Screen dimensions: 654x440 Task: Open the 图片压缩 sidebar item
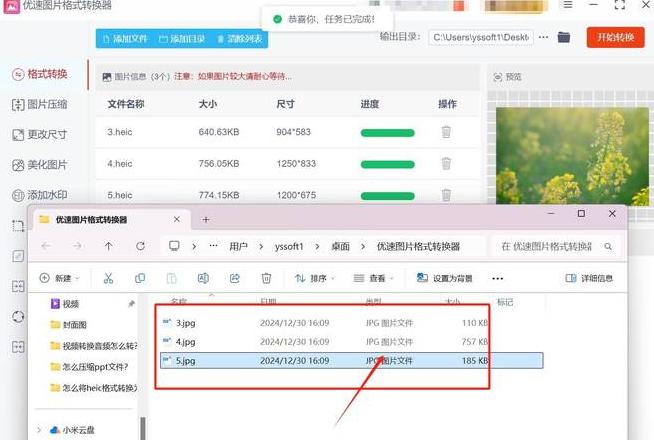click(40, 104)
